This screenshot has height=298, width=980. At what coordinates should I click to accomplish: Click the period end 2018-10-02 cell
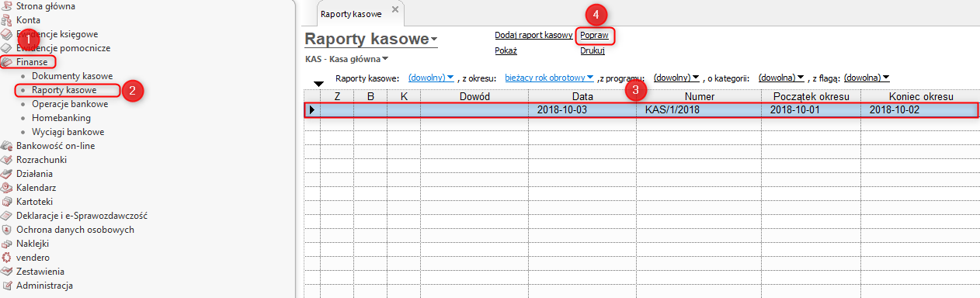919,110
